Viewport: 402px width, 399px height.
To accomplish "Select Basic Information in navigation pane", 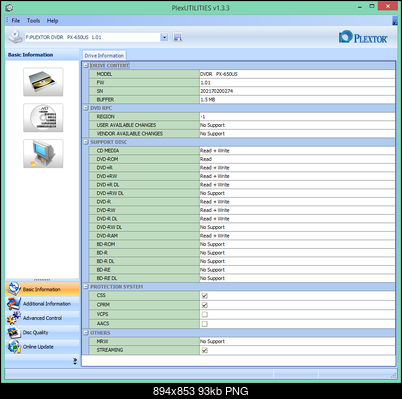I will tap(42, 289).
